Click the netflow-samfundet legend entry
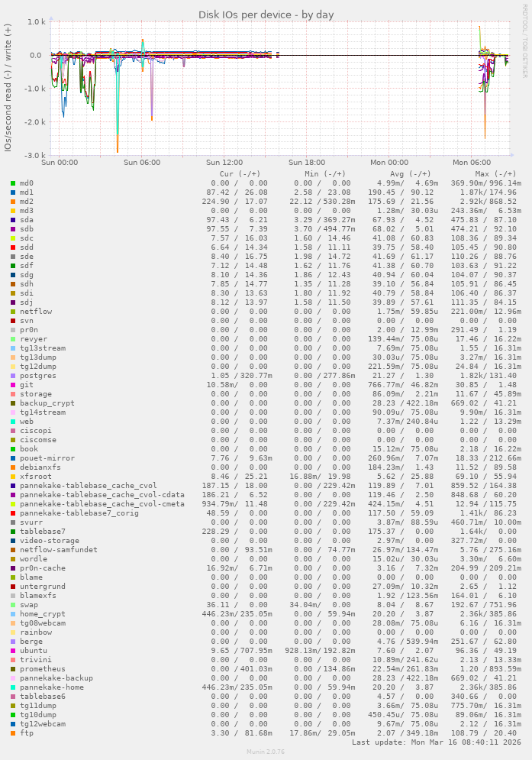The image size is (532, 760). click(x=59, y=550)
